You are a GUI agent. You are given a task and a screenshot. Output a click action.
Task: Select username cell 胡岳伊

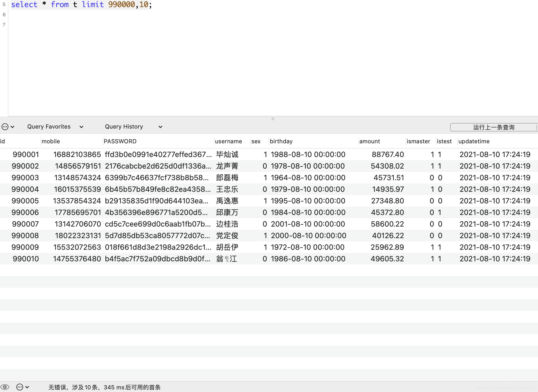[x=227, y=247]
